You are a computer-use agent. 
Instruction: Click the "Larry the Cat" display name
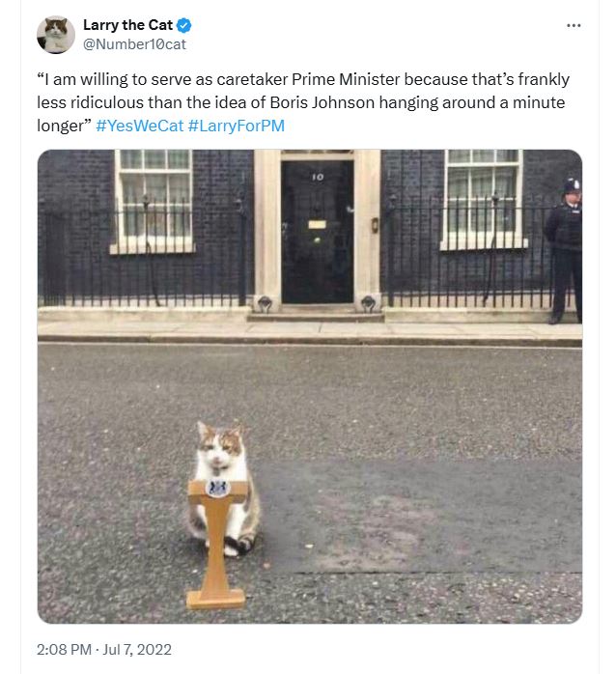pyautogui.click(x=127, y=25)
